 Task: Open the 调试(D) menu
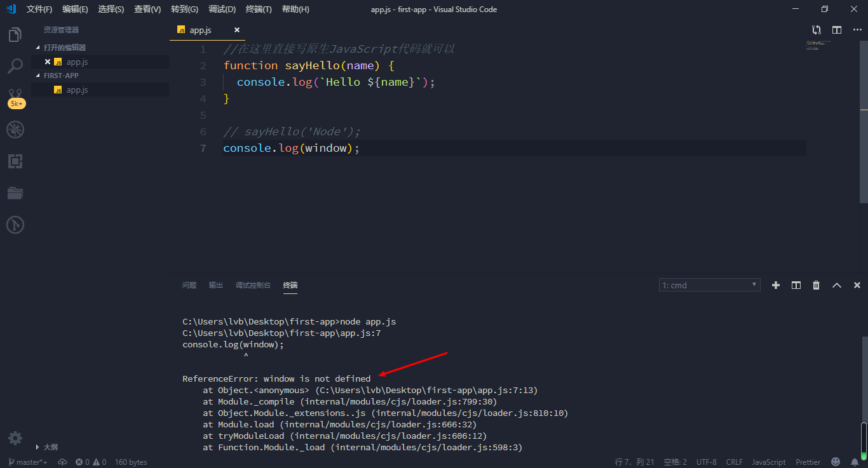pos(222,9)
